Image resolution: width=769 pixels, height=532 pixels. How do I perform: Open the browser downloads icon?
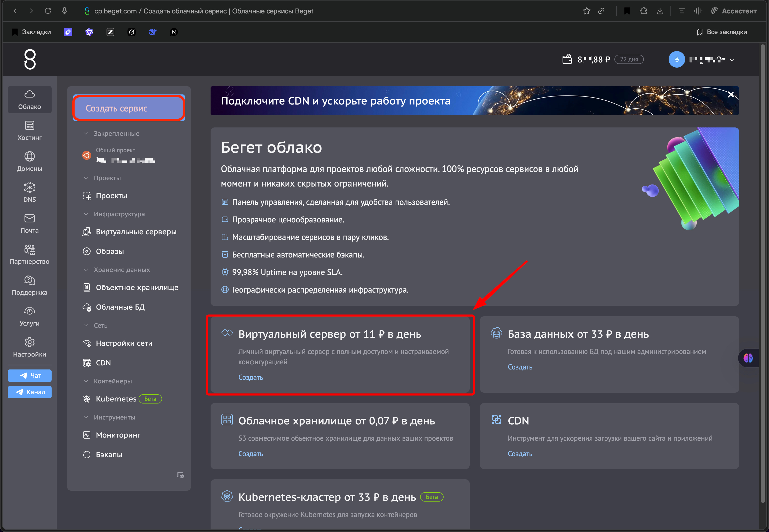pos(660,11)
